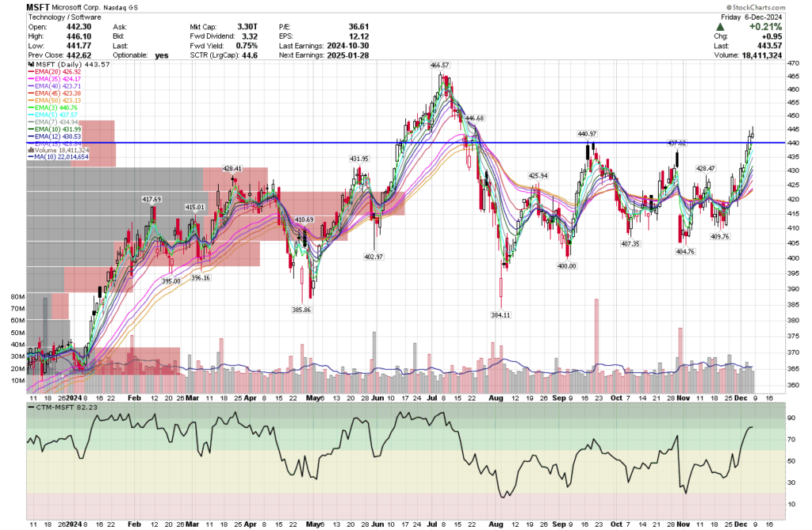
Task: Toggle the EMA(20) overlay visibility
Action: pyautogui.click(x=31, y=72)
